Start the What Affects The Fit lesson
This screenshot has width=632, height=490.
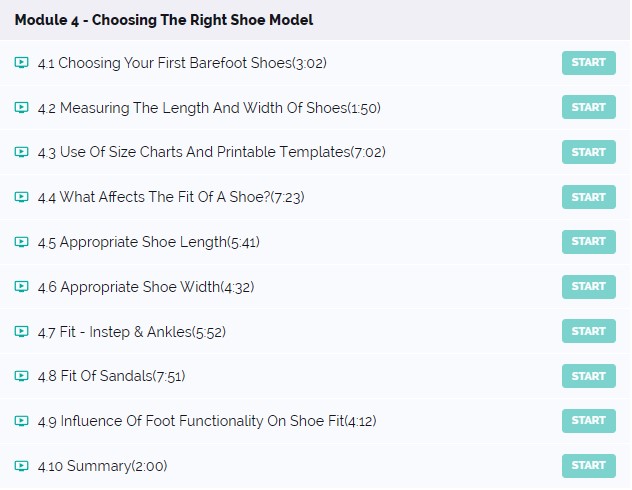tap(588, 197)
